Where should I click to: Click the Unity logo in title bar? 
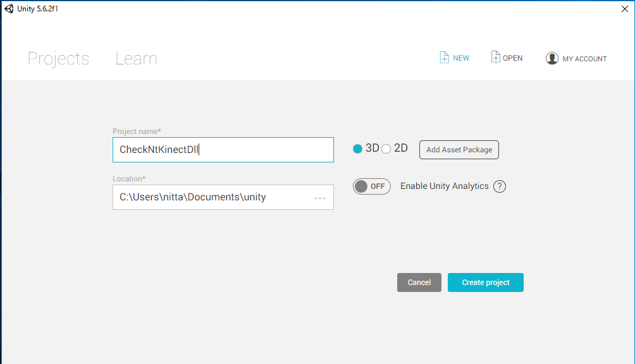pyautogui.click(x=9, y=9)
